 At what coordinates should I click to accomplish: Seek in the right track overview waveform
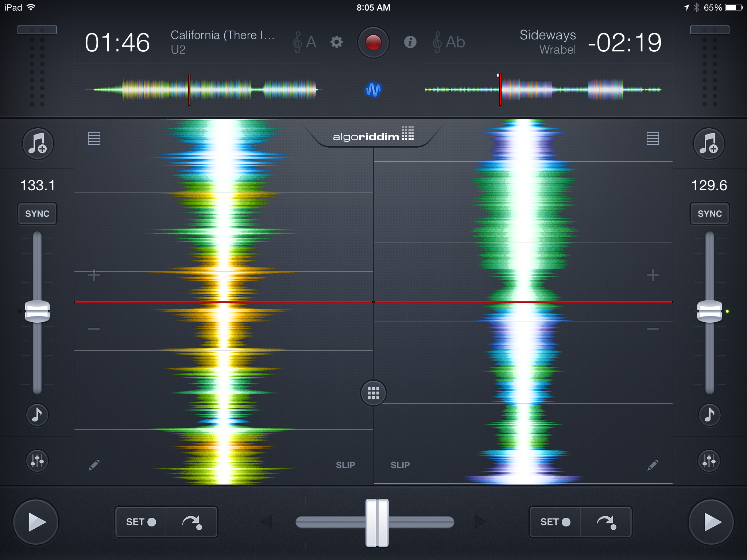(x=543, y=89)
